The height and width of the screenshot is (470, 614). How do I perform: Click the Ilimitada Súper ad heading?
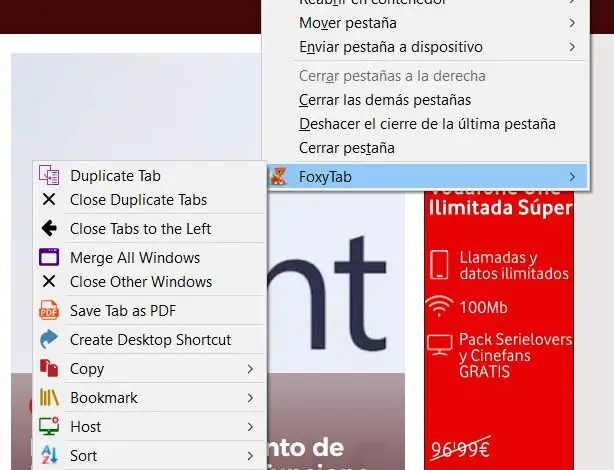click(500, 207)
